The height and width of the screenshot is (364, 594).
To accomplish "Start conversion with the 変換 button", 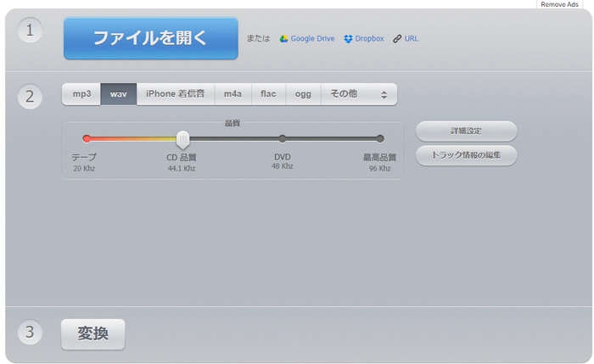I will click(92, 334).
